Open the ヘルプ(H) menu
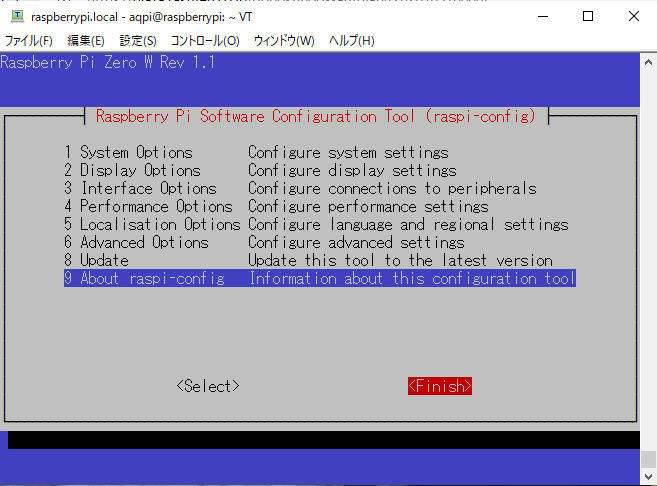The image size is (657, 486). [x=352, y=41]
